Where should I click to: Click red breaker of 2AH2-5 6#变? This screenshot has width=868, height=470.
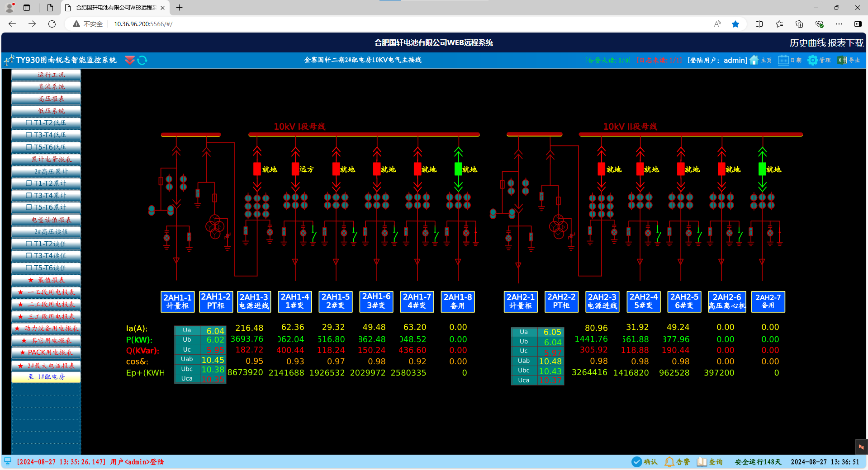(x=681, y=169)
